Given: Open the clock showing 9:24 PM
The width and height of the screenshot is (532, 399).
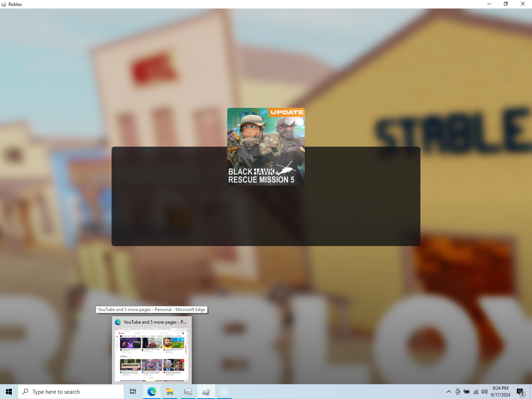Looking at the screenshot, I should coord(501,392).
